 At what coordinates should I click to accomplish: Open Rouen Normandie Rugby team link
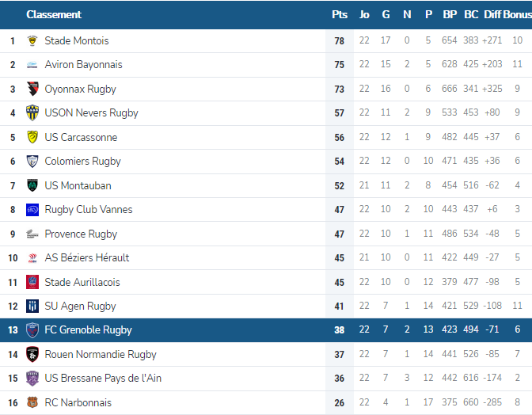101,354
